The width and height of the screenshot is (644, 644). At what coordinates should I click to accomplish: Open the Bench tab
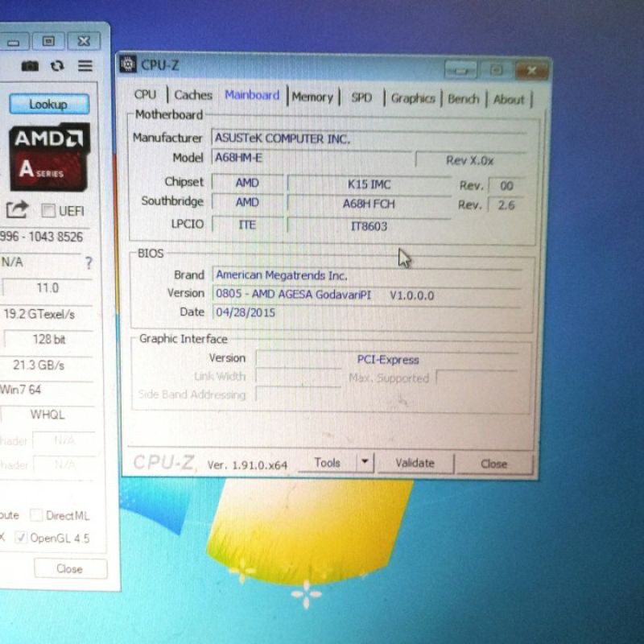[463, 99]
